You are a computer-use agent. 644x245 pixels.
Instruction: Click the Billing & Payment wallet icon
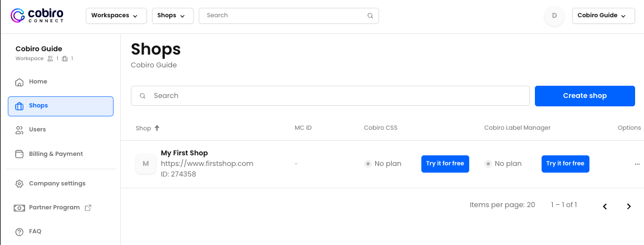coord(19,154)
